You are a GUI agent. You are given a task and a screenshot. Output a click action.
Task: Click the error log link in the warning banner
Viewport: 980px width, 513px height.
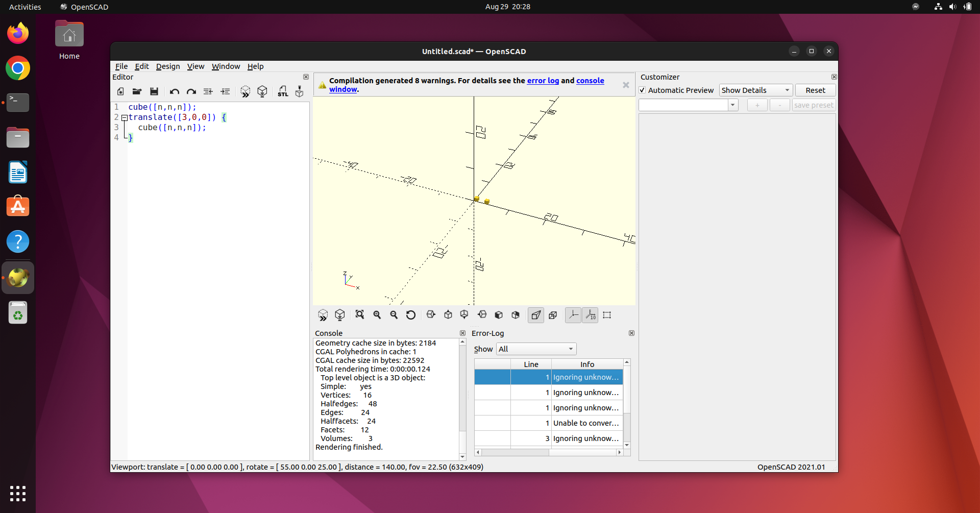tap(543, 81)
